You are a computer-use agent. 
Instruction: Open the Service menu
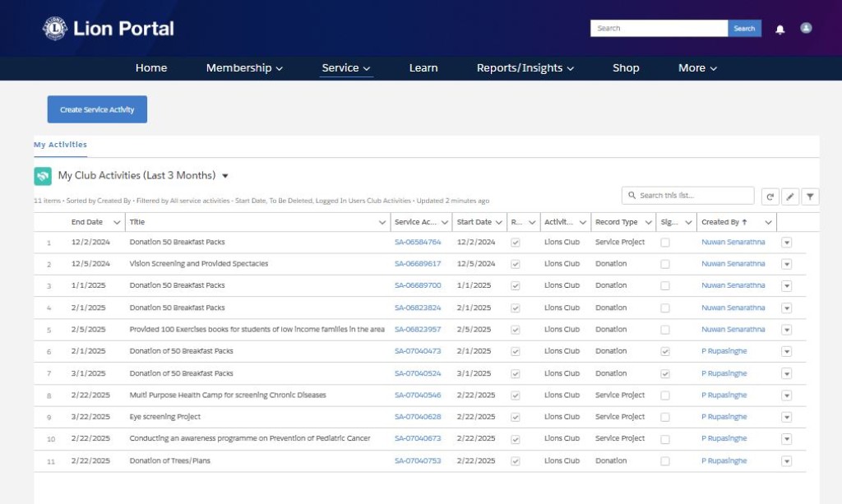click(346, 68)
